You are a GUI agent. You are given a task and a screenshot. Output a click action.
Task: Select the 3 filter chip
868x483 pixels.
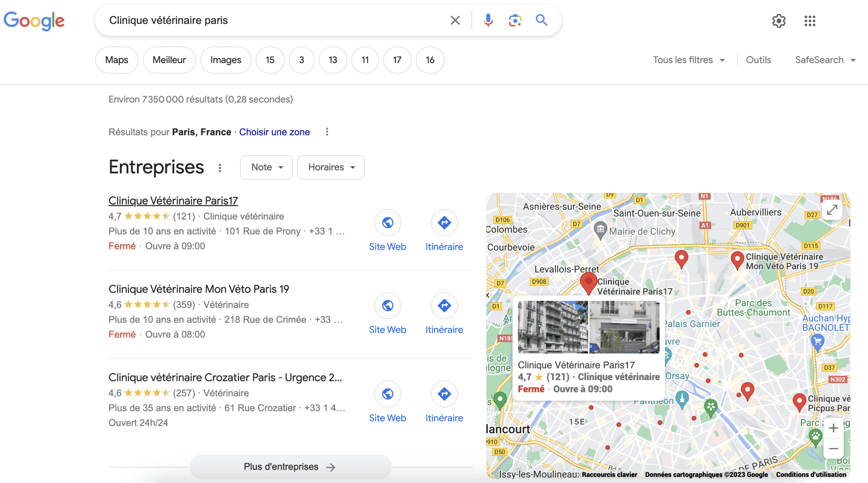pos(301,60)
